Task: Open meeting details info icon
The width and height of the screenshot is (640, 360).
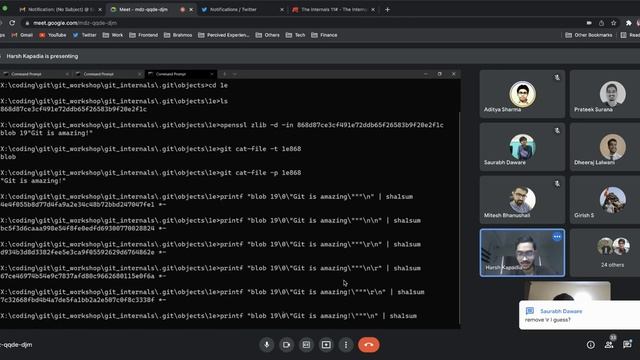Action: pyautogui.click(x=591, y=345)
